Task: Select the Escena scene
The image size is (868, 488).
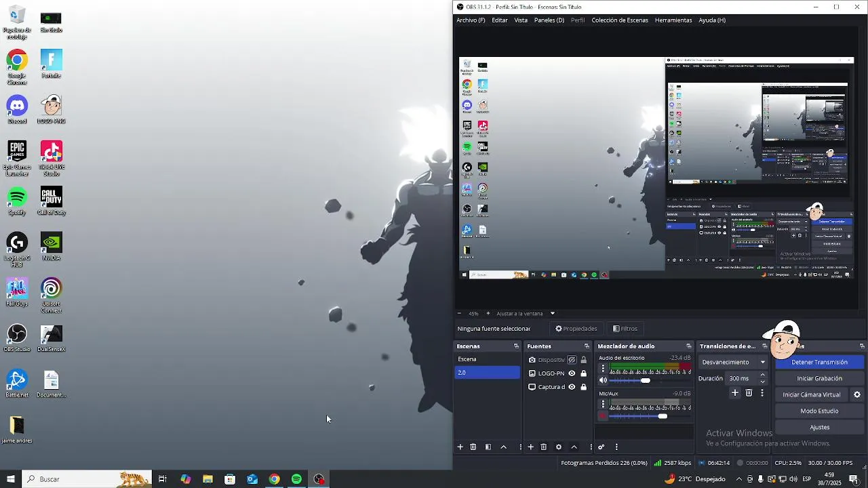Action: click(487, 359)
